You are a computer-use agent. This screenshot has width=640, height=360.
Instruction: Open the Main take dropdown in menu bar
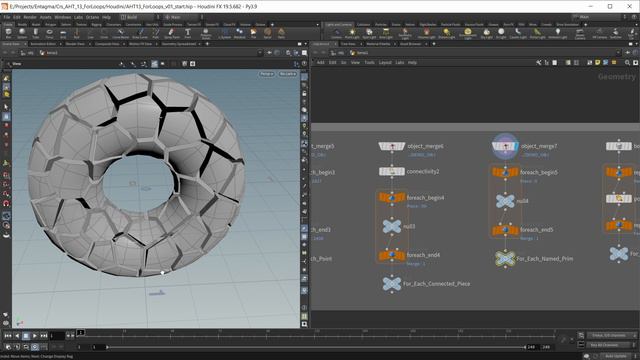pyautogui.click(x=184, y=17)
